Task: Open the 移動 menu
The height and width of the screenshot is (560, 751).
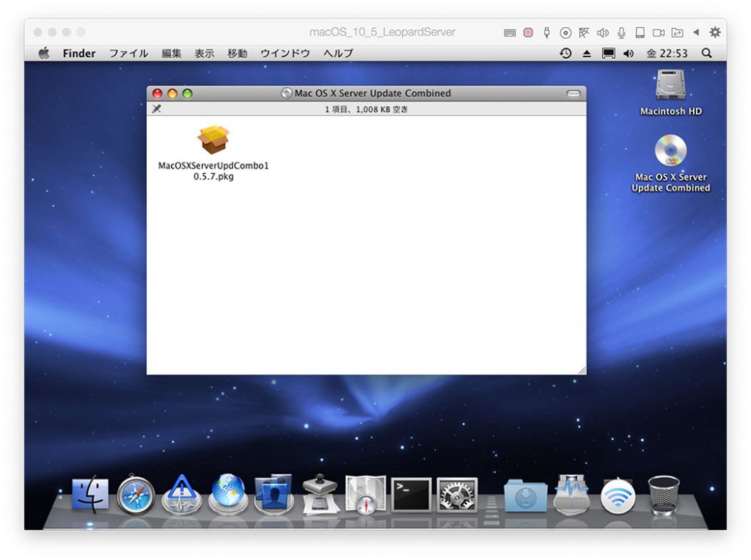Action: [237, 53]
